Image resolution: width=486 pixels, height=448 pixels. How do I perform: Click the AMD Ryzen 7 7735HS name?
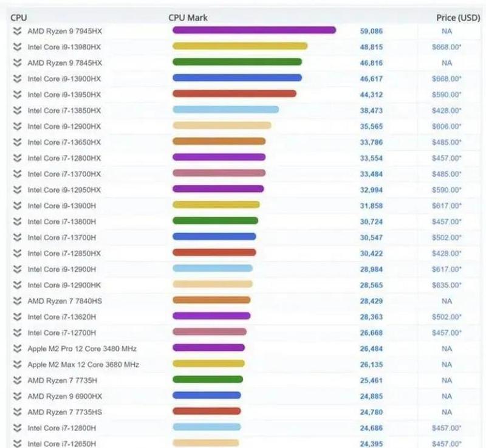pyautogui.click(x=65, y=412)
